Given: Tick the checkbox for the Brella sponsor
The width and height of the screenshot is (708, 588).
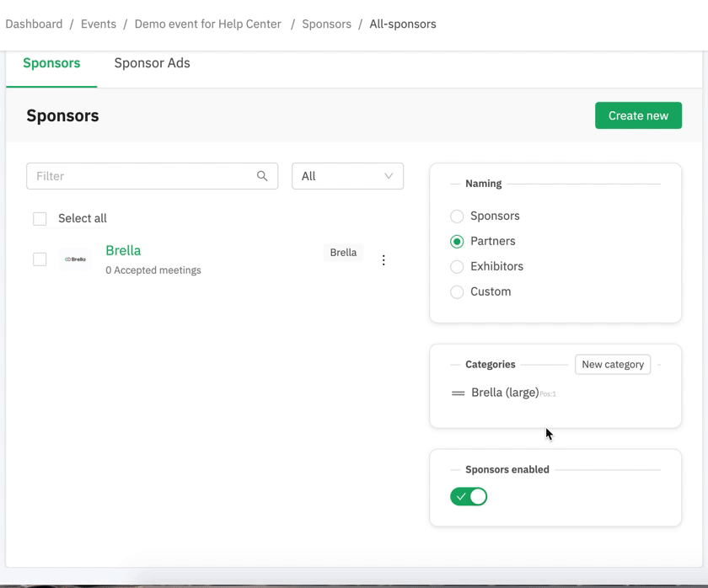Looking at the screenshot, I should coord(40,259).
